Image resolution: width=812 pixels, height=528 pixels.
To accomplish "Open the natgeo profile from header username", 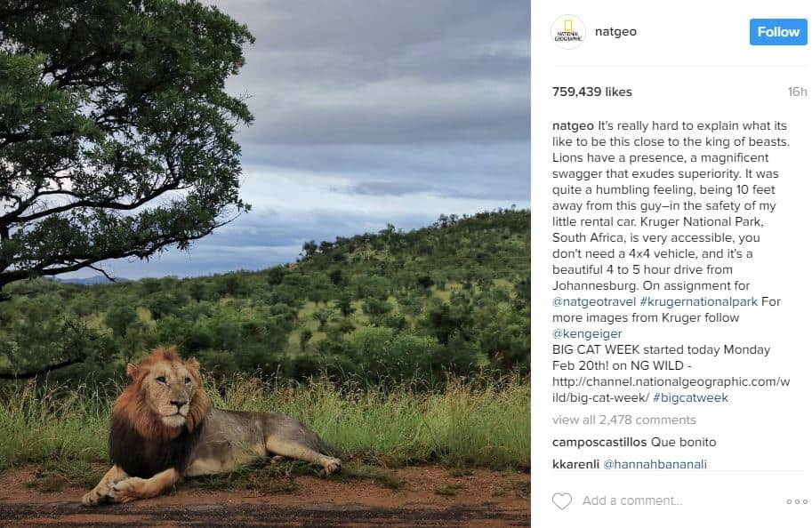I will (615, 32).
